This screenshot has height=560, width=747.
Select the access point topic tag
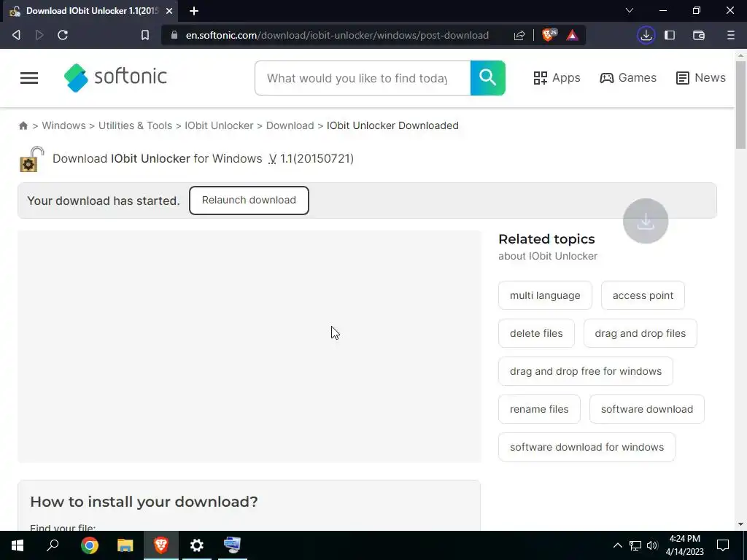pyautogui.click(x=643, y=295)
